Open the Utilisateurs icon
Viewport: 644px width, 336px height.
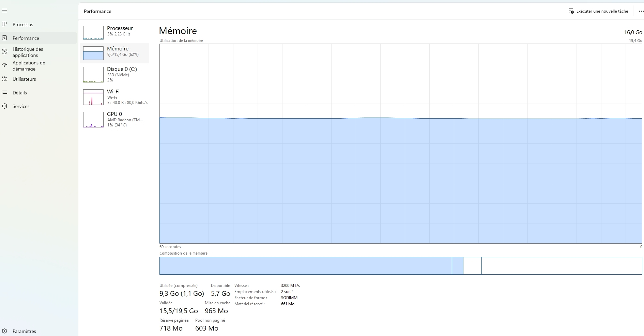(4, 79)
